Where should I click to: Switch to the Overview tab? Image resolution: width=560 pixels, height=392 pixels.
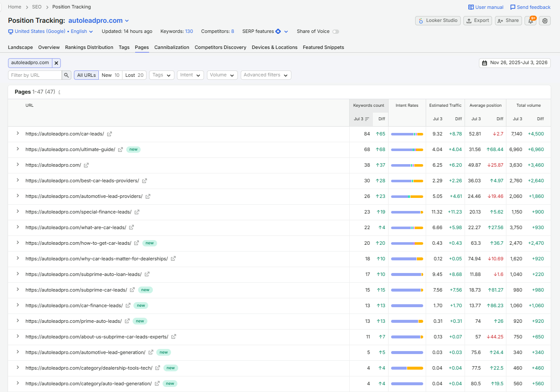[x=49, y=47]
